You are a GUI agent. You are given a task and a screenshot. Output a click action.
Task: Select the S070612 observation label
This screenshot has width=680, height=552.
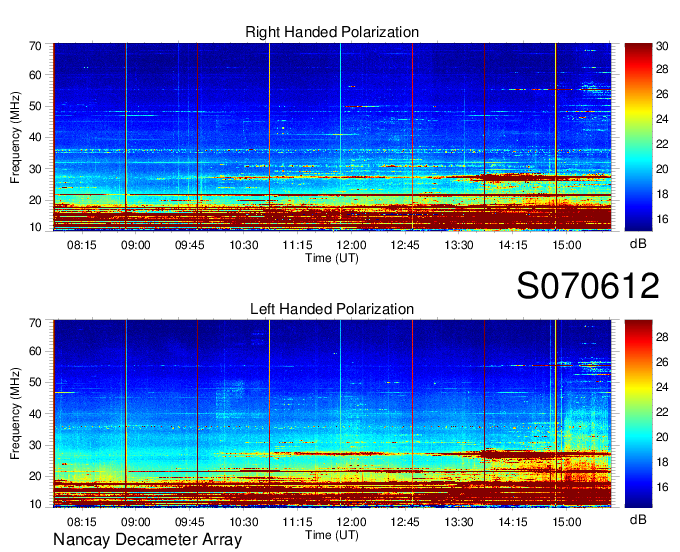(x=588, y=285)
